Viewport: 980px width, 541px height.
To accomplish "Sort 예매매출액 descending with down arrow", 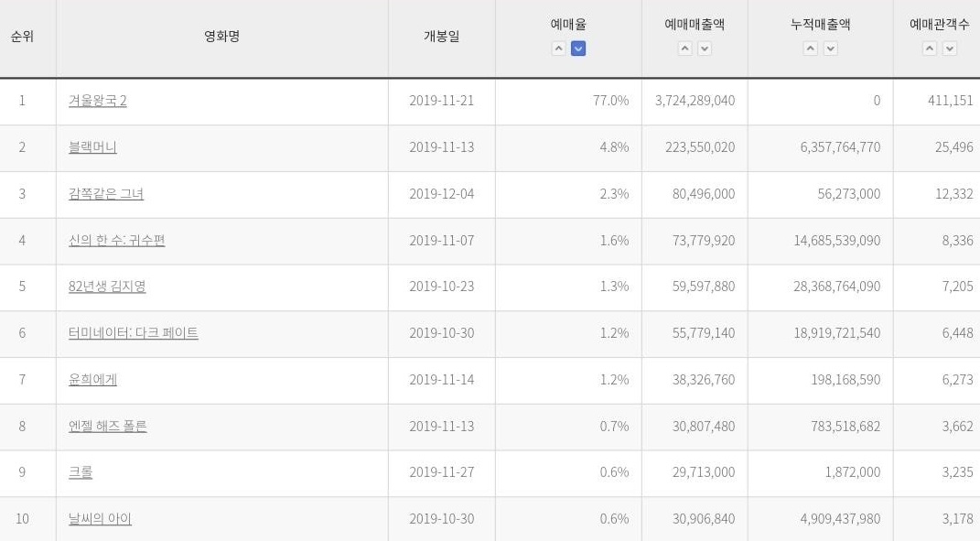I will pos(705,49).
